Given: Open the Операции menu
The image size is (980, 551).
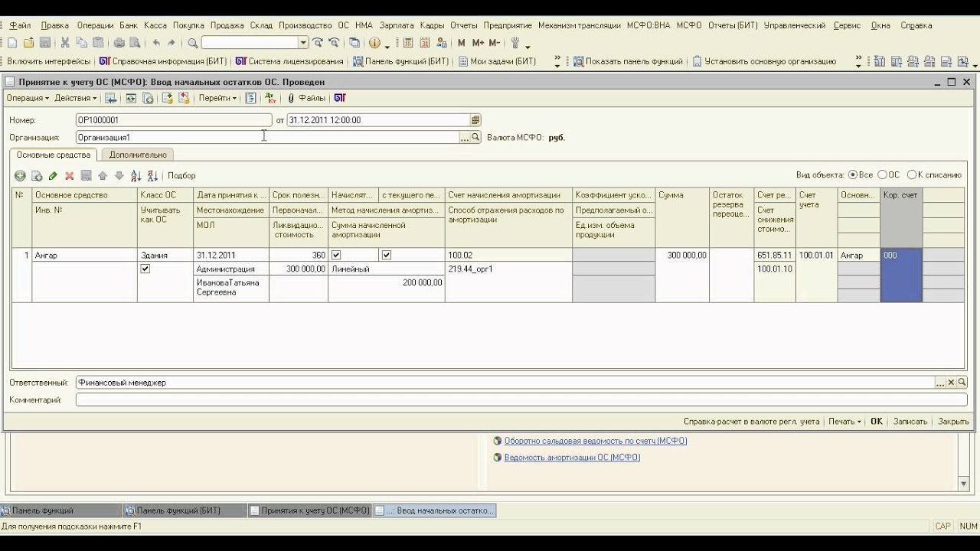Looking at the screenshot, I should (x=95, y=25).
